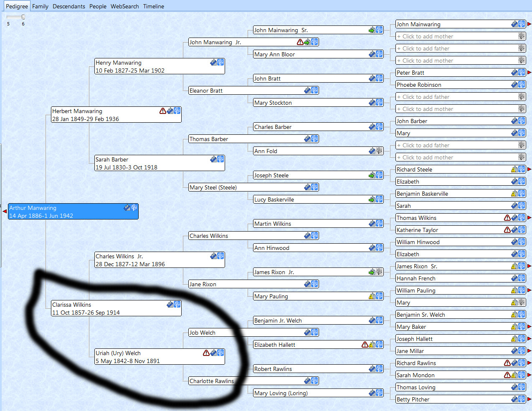Viewport: 532px width, 411px height.
Task: Click the yellow temple icon on Mary Pauling
Action: tap(372, 296)
